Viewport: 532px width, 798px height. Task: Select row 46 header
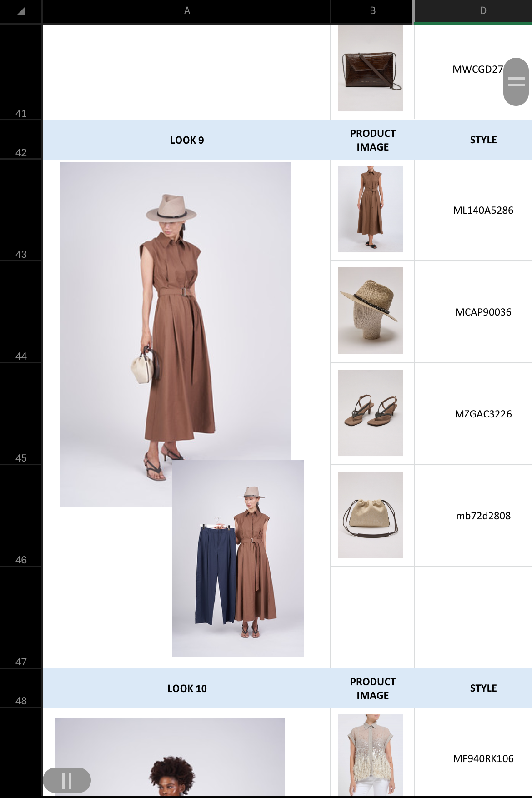coord(21,516)
